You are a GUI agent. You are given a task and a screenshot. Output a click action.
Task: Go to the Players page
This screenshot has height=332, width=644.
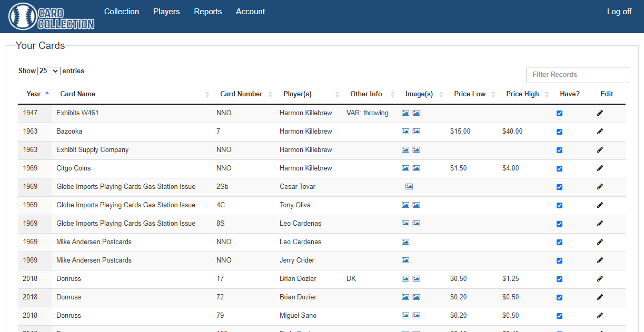pos(166,12)
